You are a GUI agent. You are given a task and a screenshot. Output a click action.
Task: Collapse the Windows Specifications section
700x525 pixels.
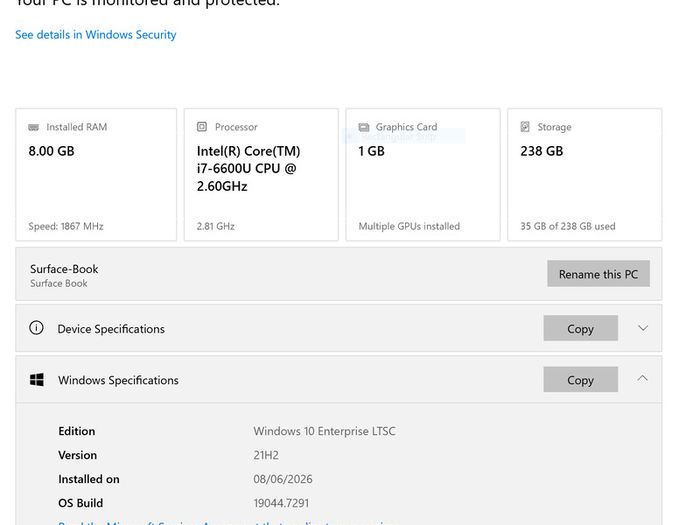pyautogui.click(x=642, y=379)
